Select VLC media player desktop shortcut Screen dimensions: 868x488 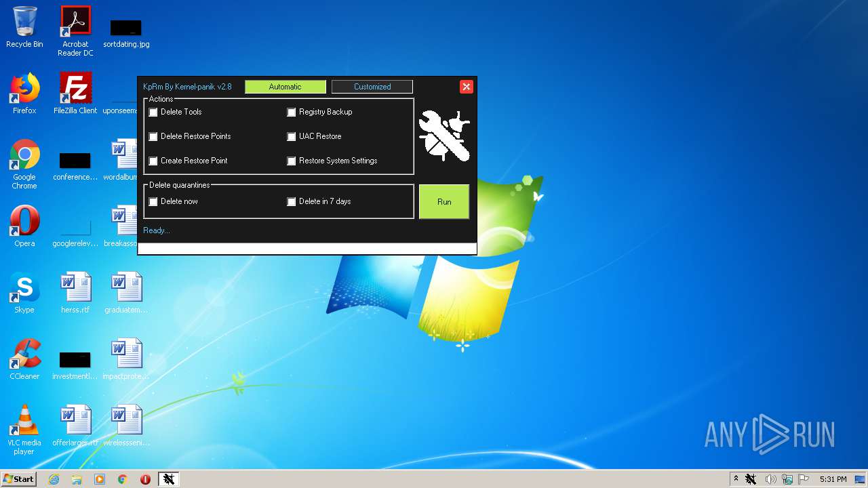click(x=24, y=430)
